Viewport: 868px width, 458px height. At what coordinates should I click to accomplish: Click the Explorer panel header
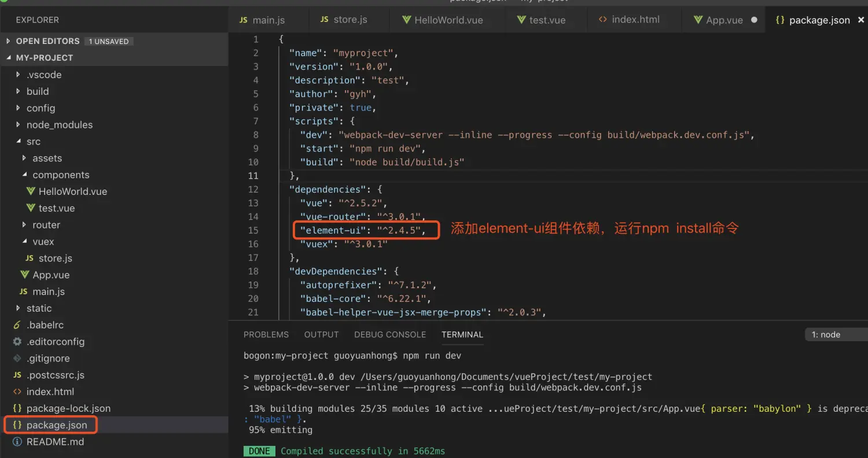click(38, 20)
